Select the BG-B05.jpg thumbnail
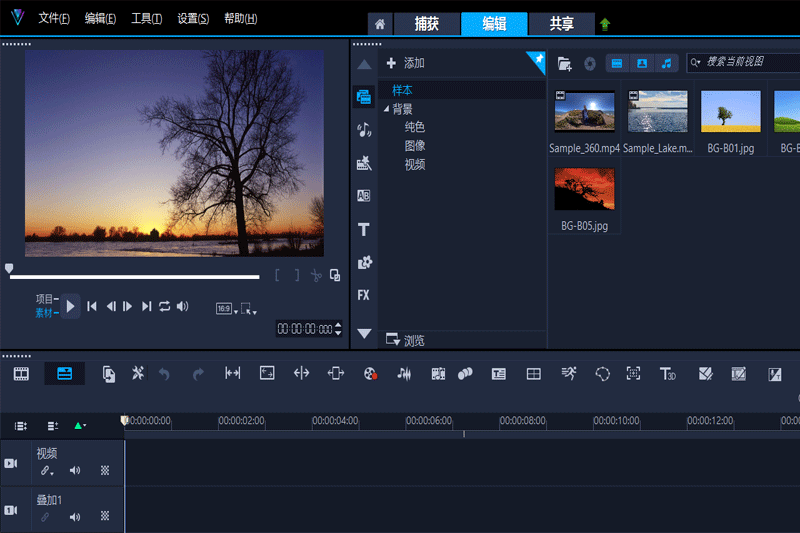Viewport: 800px width, 533px height. click(x=584, y=189)
